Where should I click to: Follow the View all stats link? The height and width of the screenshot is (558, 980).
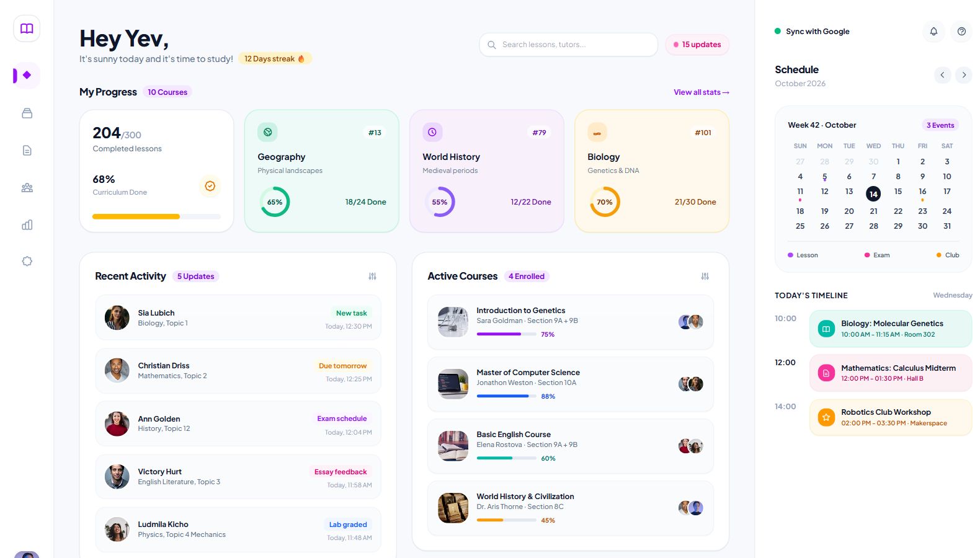coord(702,92)
